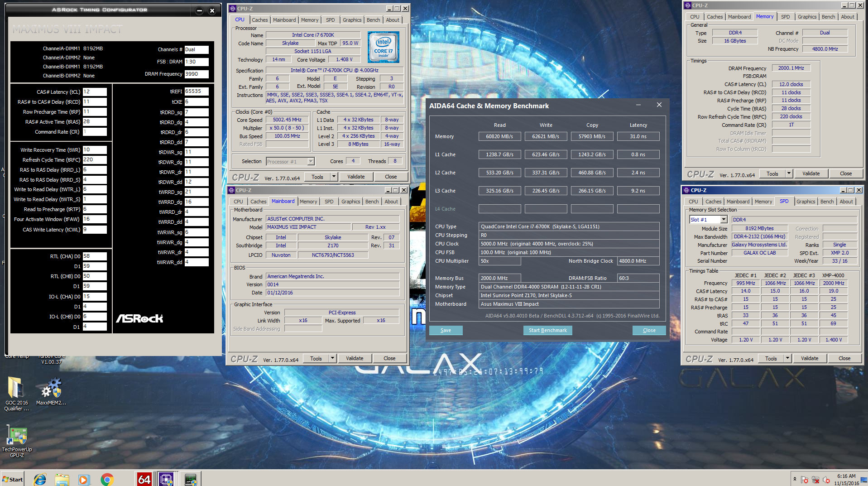
Task: Select the CPU tab in CPU-Z SPD window
Action: click(693, 202)
